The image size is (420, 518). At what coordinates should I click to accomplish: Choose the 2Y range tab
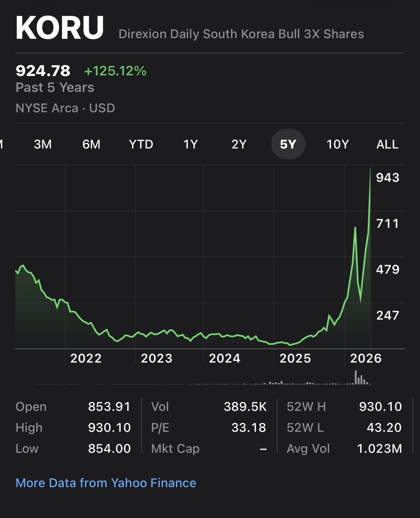coord(239,144)
